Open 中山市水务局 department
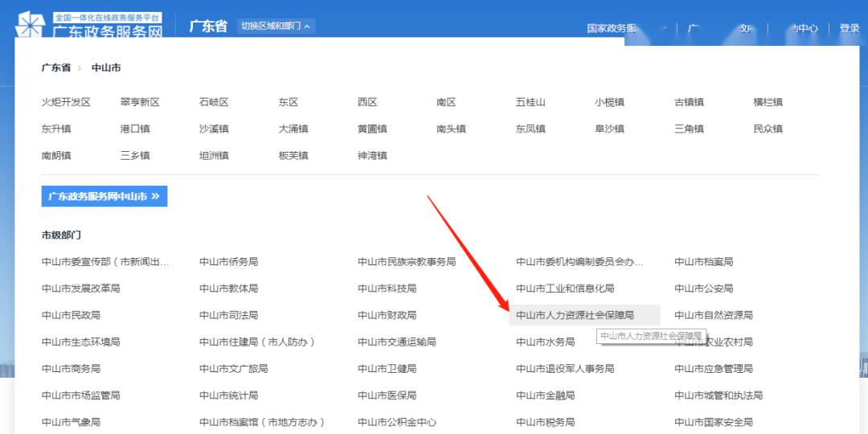Screen dimensions: 868x434 click(x=545, y=342)
